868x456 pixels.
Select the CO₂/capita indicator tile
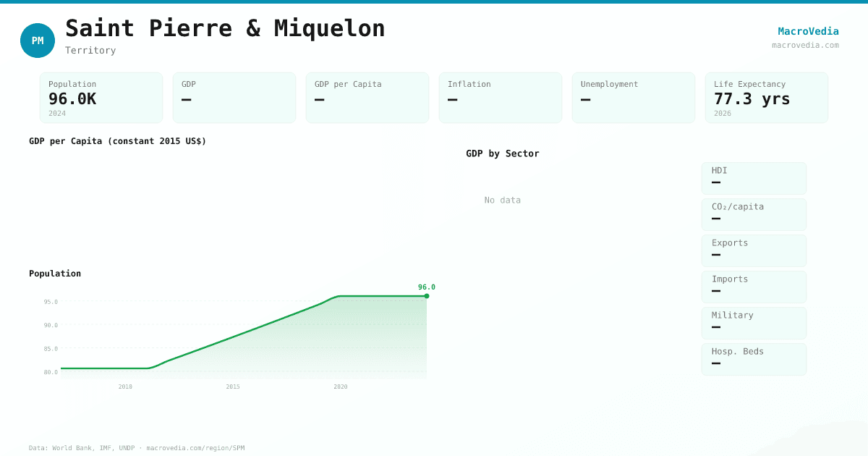point(754,214)
